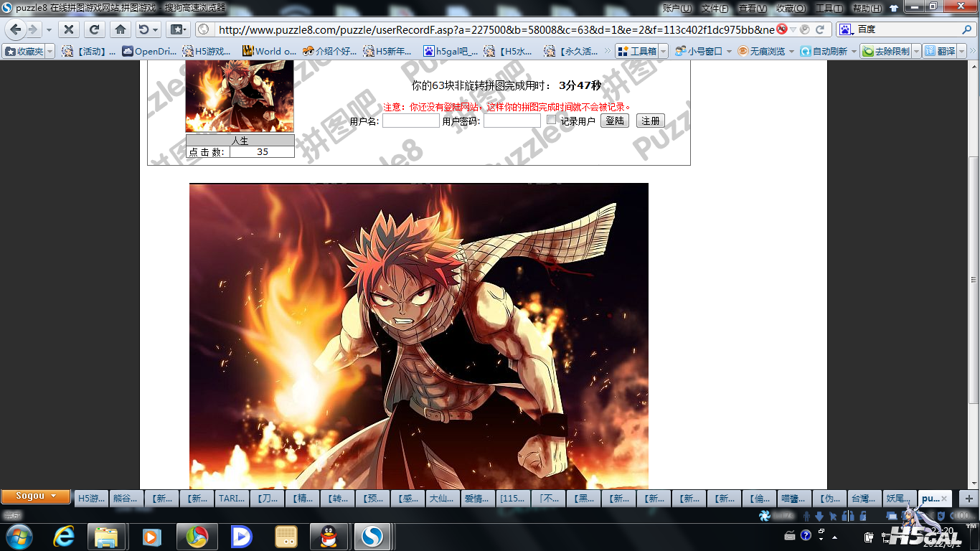Click the undo closed-tab icon
980x551 pixels.
[143, 29]
